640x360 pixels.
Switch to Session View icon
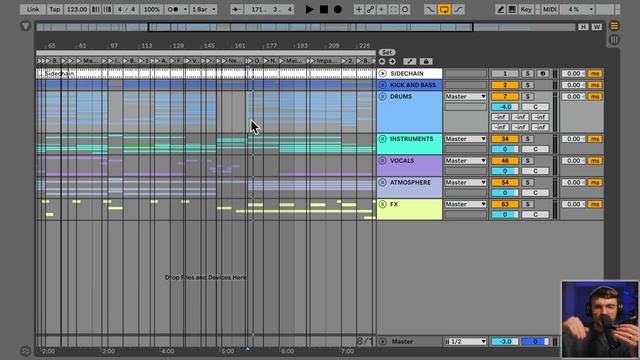pyautogui.click(x=614, y=40)
